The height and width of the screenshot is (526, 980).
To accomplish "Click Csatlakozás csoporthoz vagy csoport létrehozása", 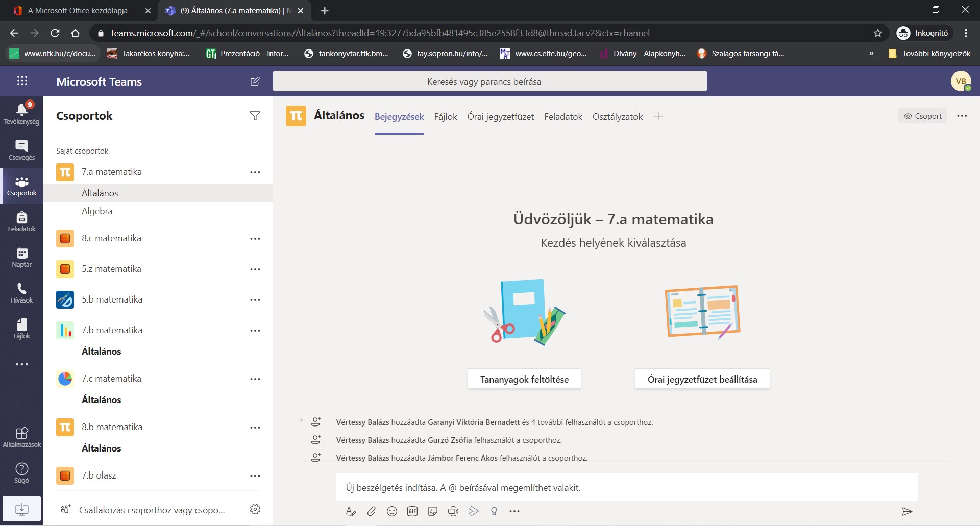I will [143, 510].
